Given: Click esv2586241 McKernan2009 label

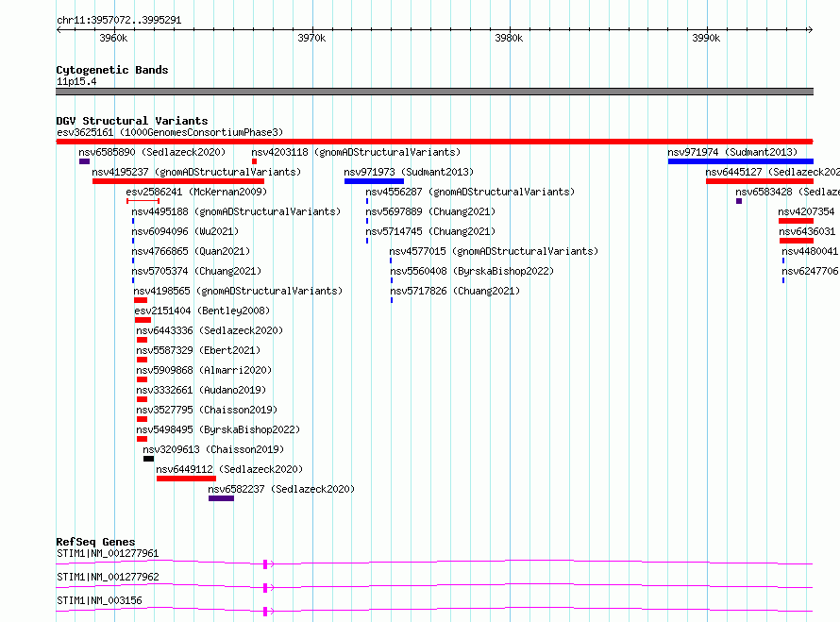Looking at the screenshot, I should (196, 192).
